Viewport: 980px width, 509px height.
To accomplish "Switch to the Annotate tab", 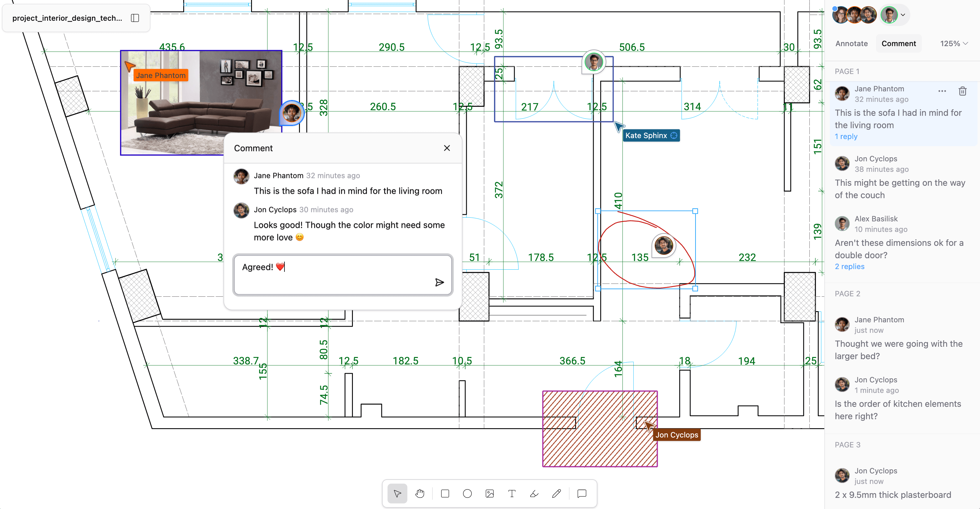I will coord(852,44).
